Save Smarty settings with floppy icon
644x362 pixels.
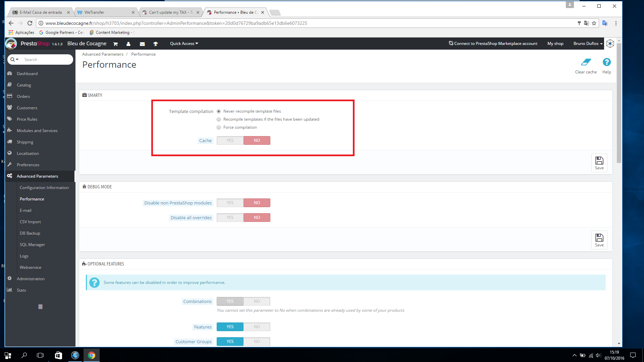[599, 163]
